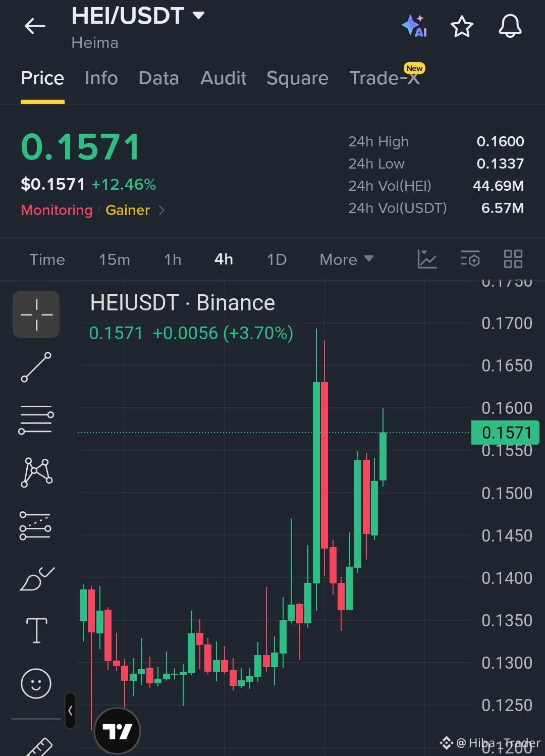545x756 pixels.
Task: Click the TradingView logo badge
Action: pos(117,730)
